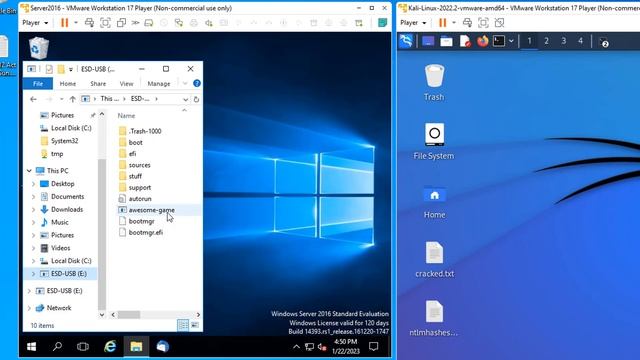Select cracked.txt on the Kali desktop
The width and height of the screenshot is (640, 360).
click(x=434, y=260)
